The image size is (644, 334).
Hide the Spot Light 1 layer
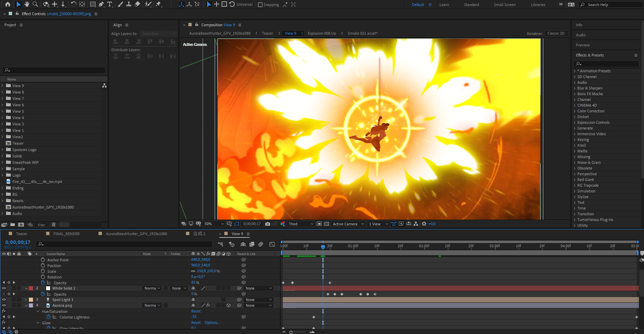click(x=4, y=299)
